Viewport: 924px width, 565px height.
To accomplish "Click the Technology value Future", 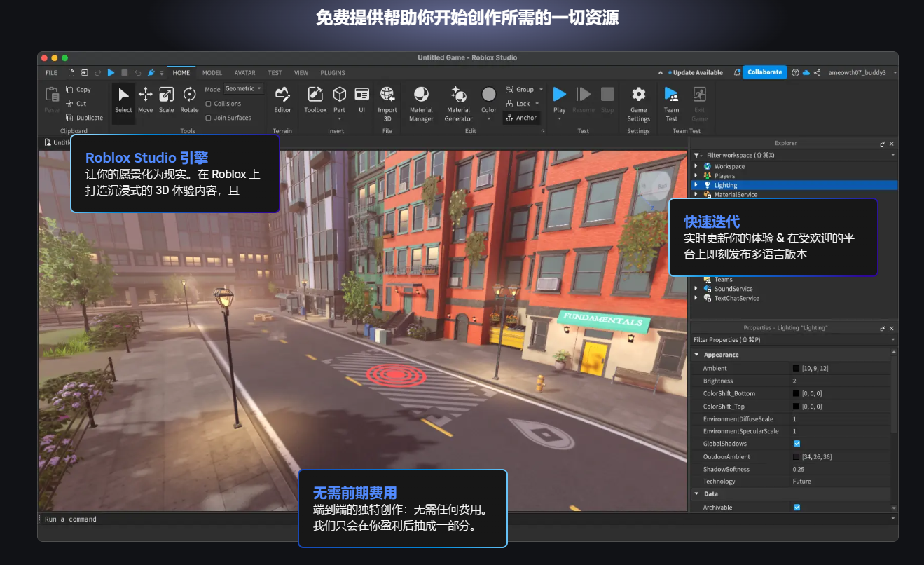I will 802,482.
